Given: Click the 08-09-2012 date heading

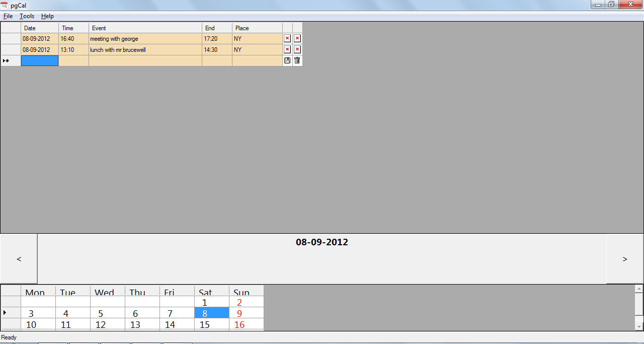Looking at the screenshot, I should pos(322,242).
